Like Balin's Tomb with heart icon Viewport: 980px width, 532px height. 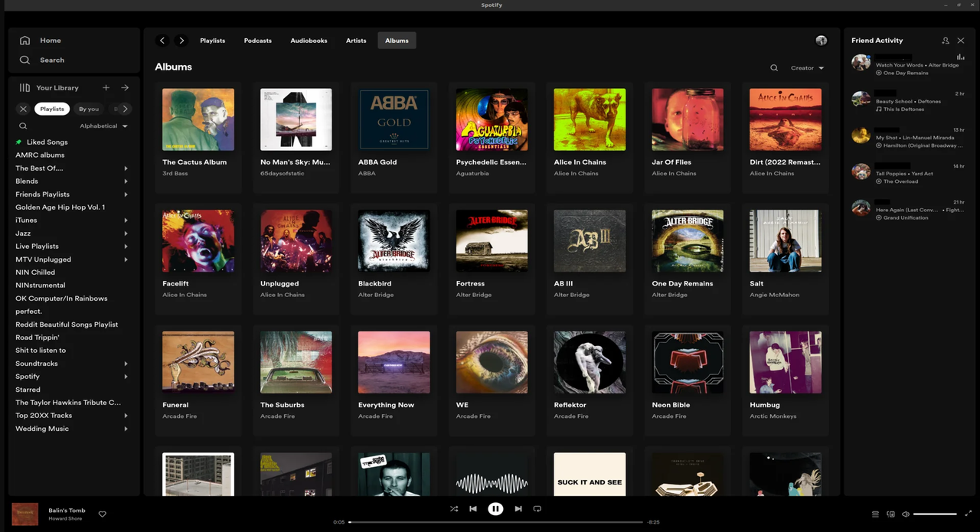pos(102,514)
